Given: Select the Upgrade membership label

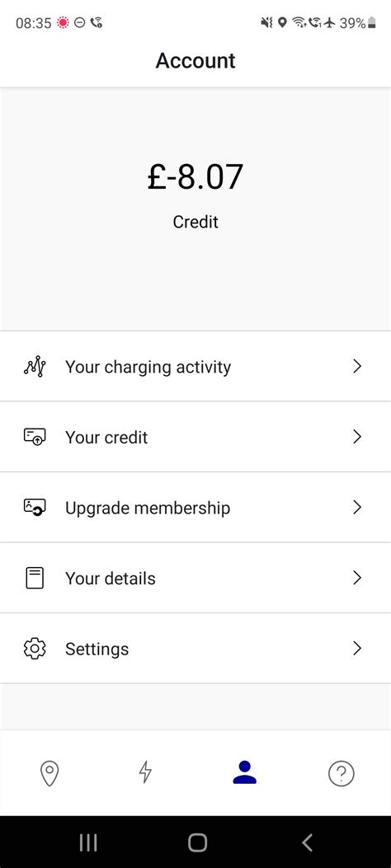Looking at the screenshot, I should tap(148, 508).
